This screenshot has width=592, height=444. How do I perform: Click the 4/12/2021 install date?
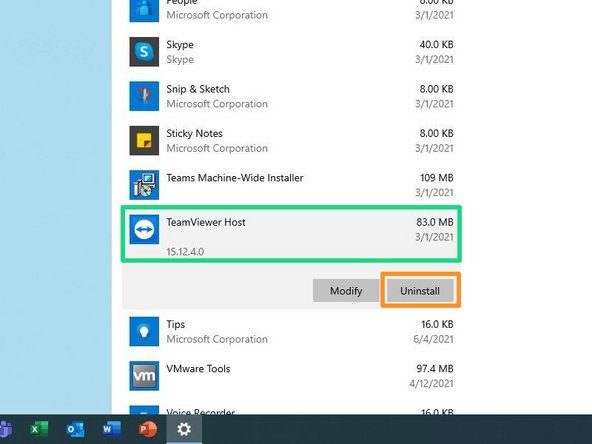431,384
